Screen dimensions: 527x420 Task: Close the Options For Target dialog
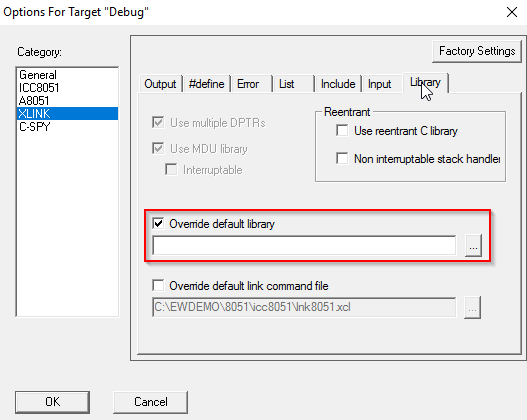click(512, 12)
